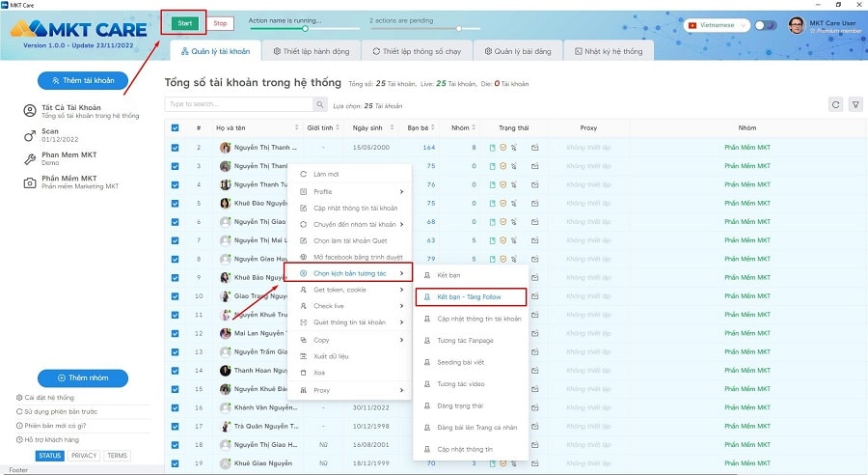The height and width of the screenshot is (475, 868).
Task: Click the search magnifier icon
Action: (320, 104)
